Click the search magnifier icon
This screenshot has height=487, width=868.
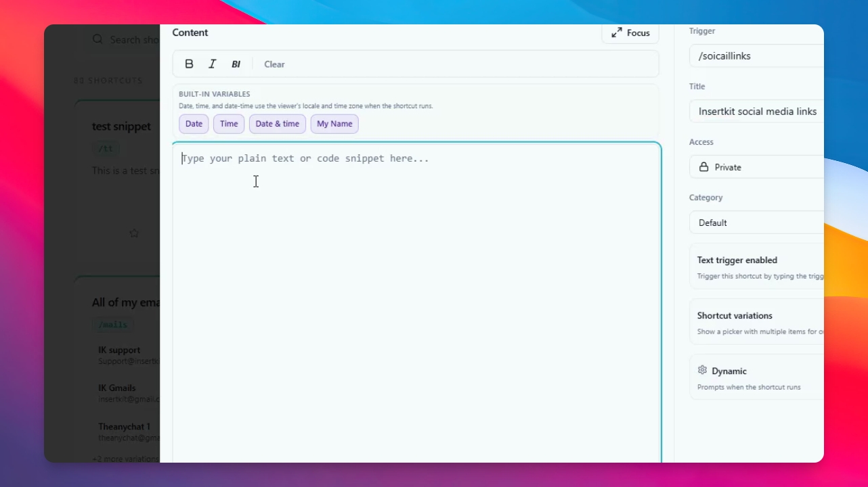click(98, 39)
